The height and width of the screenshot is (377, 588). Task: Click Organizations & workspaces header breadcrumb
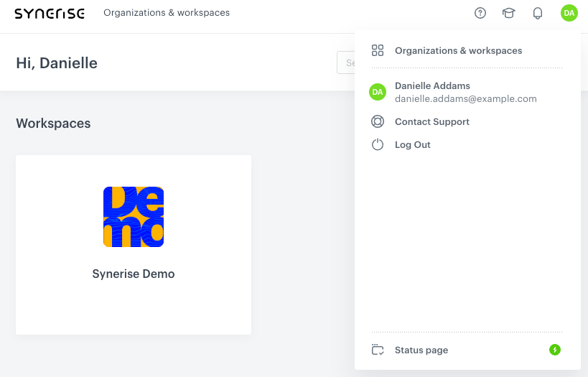click(x=167, y=13)
